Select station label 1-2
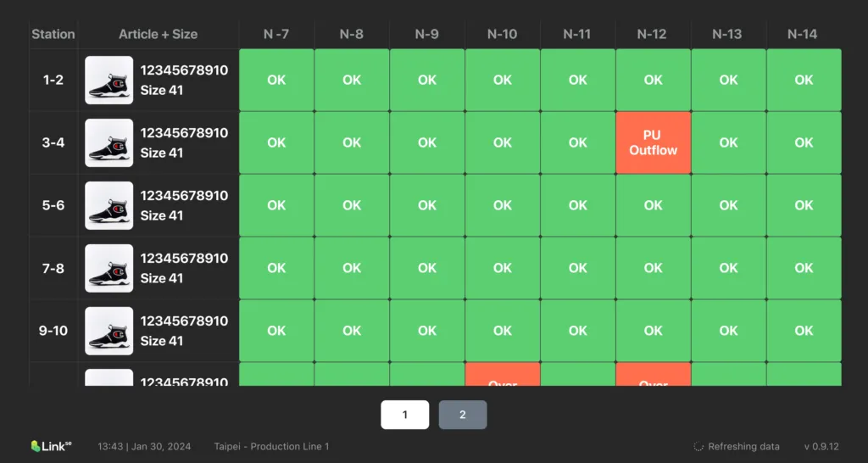868x463 pixels. click(x=53, y=80)
